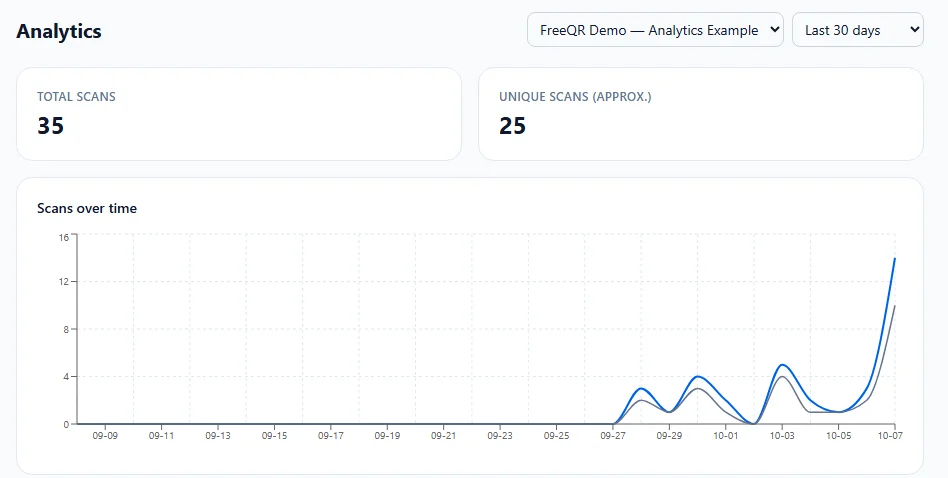This screenshot has width=948, height=478.
Task: Click the gray line endpoint above 10-07
Action: 895,306
